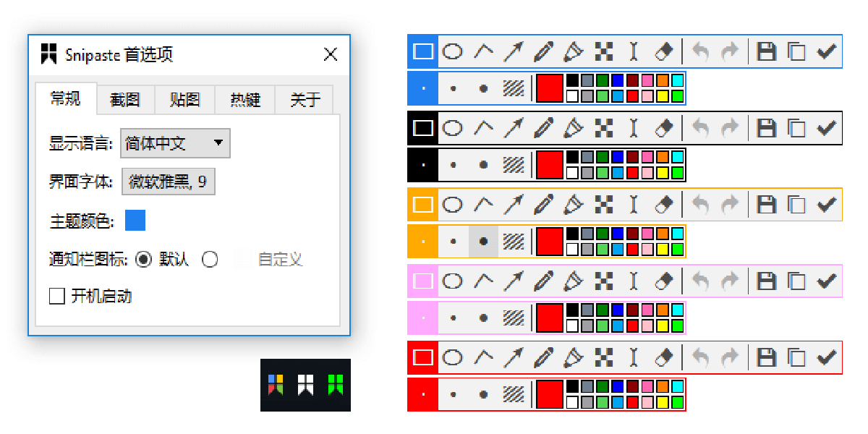Click the large red current color in the red toolbar

[549, 394]
